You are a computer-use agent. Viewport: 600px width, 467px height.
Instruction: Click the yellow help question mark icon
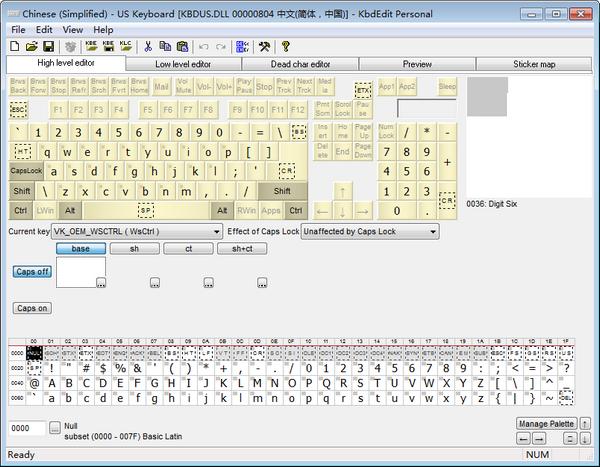285,47
